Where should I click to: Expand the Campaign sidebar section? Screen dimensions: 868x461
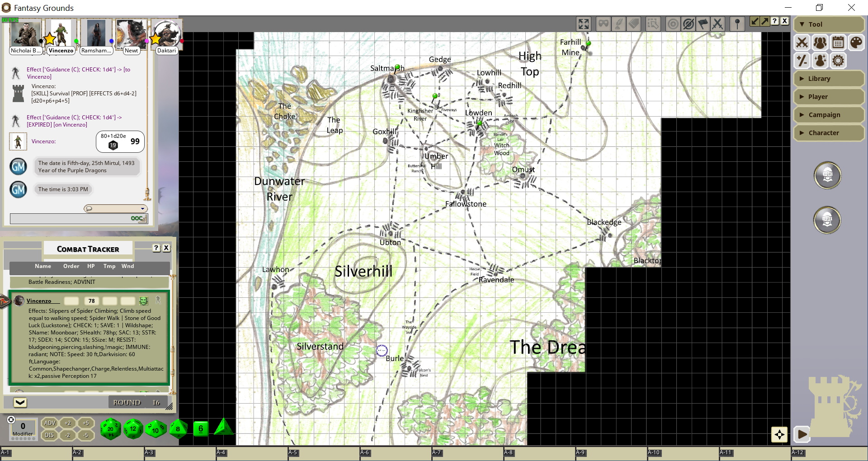(829, 115)
